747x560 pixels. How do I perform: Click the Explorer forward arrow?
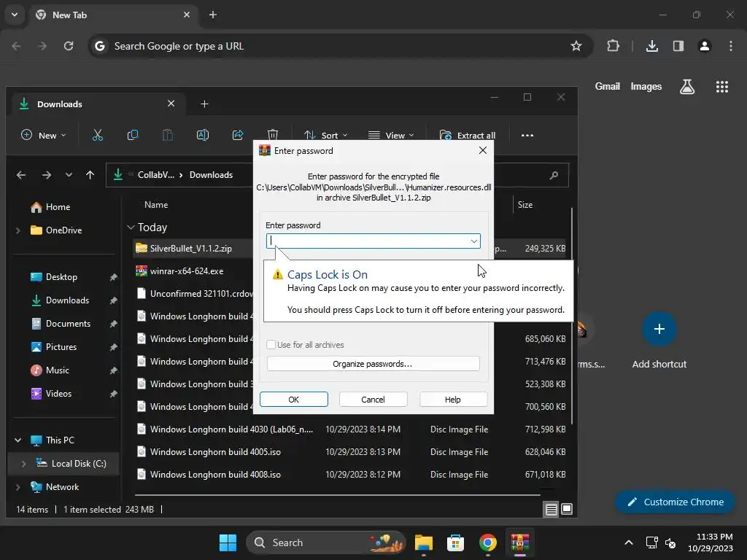tap(46, 175)
